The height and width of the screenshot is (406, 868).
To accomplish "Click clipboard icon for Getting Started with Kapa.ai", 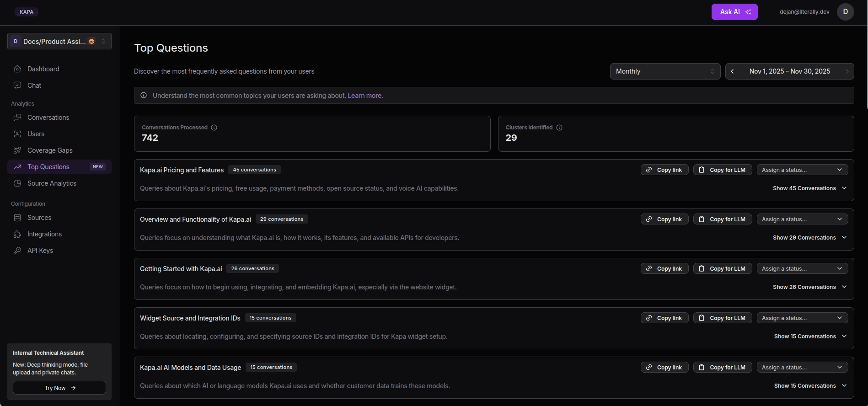I will pos(702,268).
